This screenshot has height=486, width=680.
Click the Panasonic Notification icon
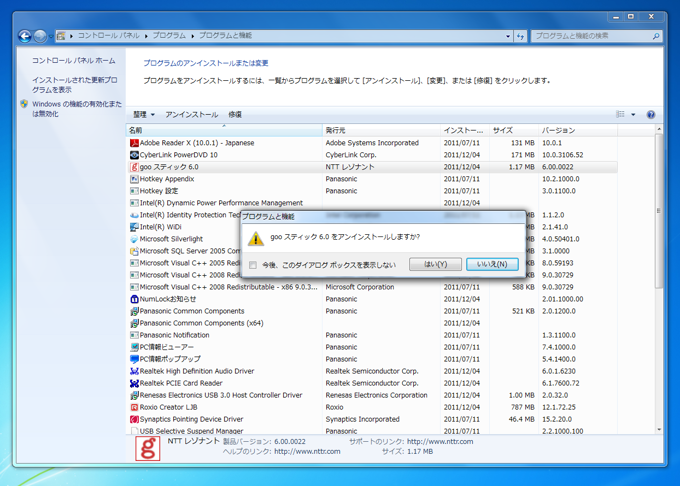click(x=134, y=335)
